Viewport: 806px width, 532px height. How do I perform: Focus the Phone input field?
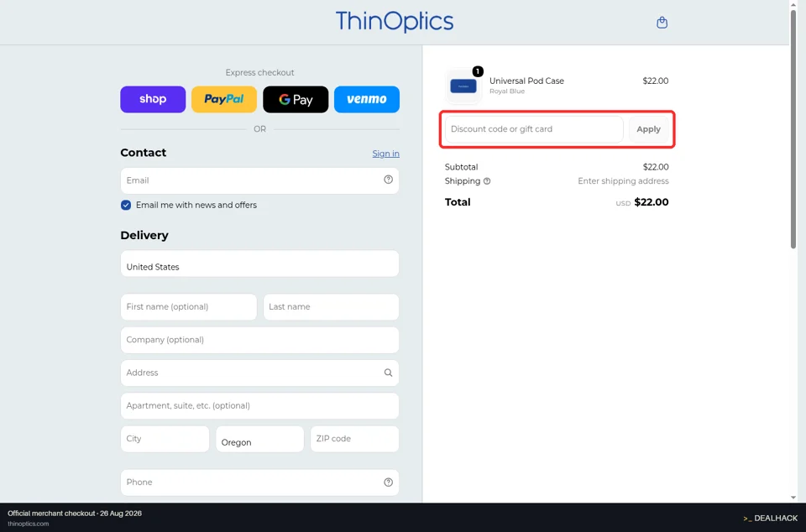(259, 482)
